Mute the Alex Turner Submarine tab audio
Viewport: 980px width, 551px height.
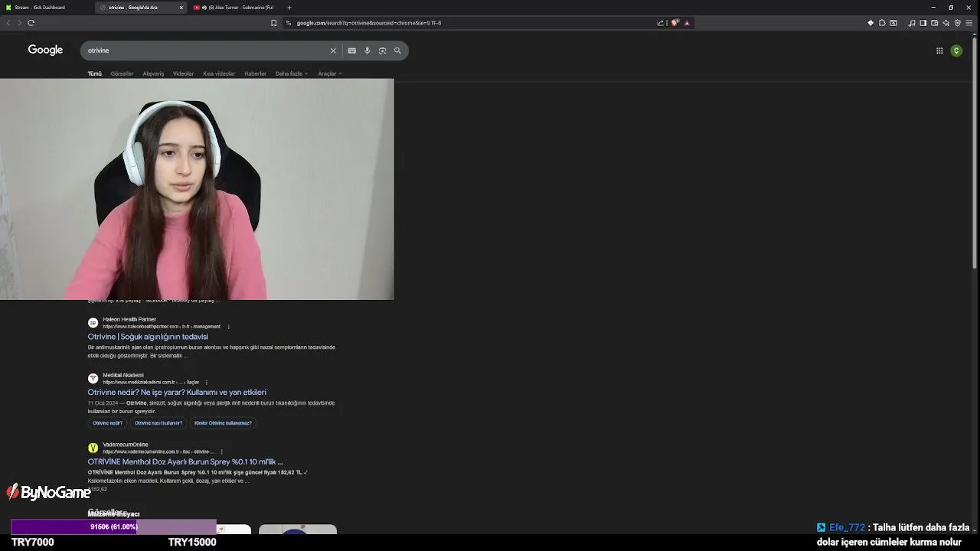coord(204,8)
